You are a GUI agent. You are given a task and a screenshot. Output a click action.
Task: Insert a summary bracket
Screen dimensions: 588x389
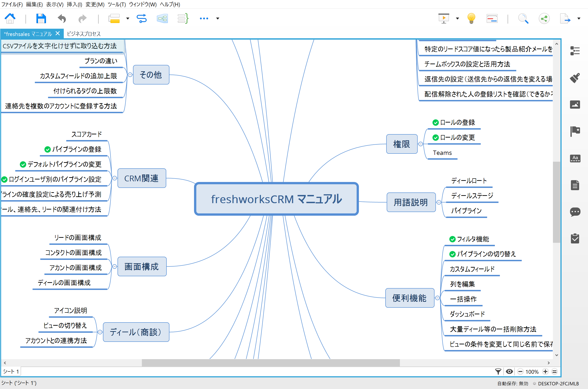(x=183, y=18)
